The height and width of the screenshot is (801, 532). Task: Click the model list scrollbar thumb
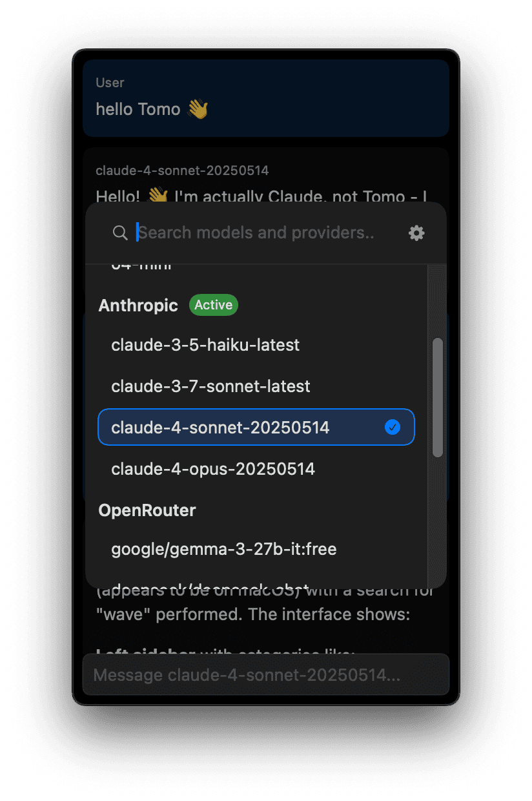(438, 397)
